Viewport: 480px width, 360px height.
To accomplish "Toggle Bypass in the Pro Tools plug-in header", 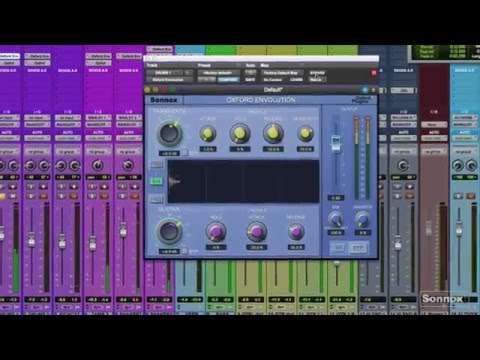I will coord(317,73).
